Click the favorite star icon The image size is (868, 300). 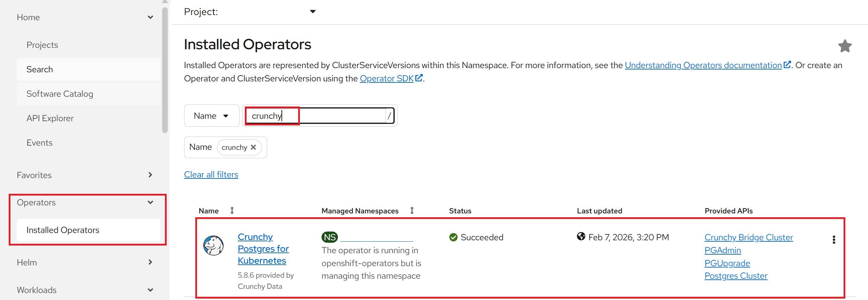coord(845,46)
